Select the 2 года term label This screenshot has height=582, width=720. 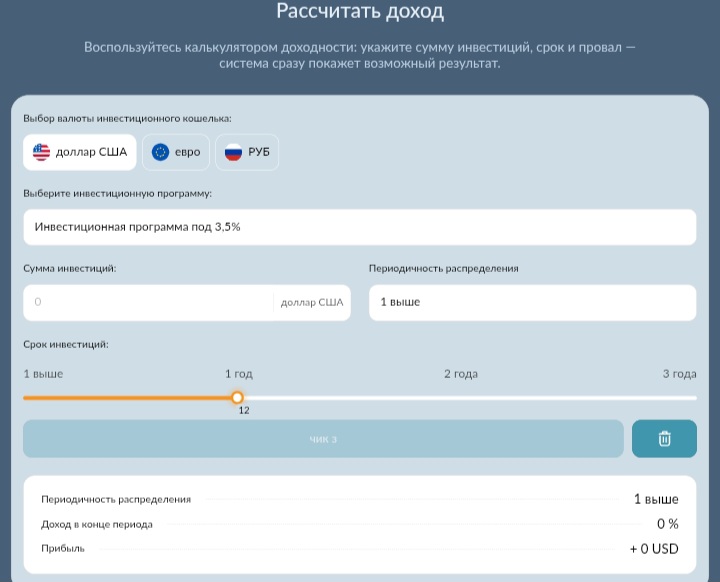(x=460, y=374)
